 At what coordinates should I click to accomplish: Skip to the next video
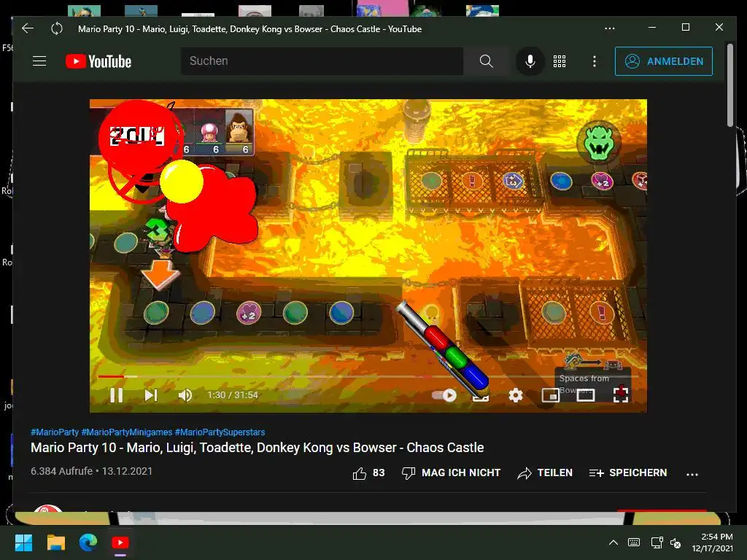pyautogui.click(x=150, y=395)
